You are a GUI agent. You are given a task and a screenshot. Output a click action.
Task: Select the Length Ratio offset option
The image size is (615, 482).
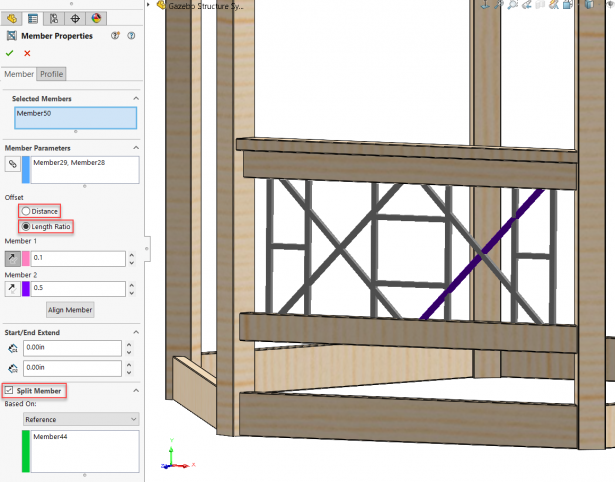(26, 227)
